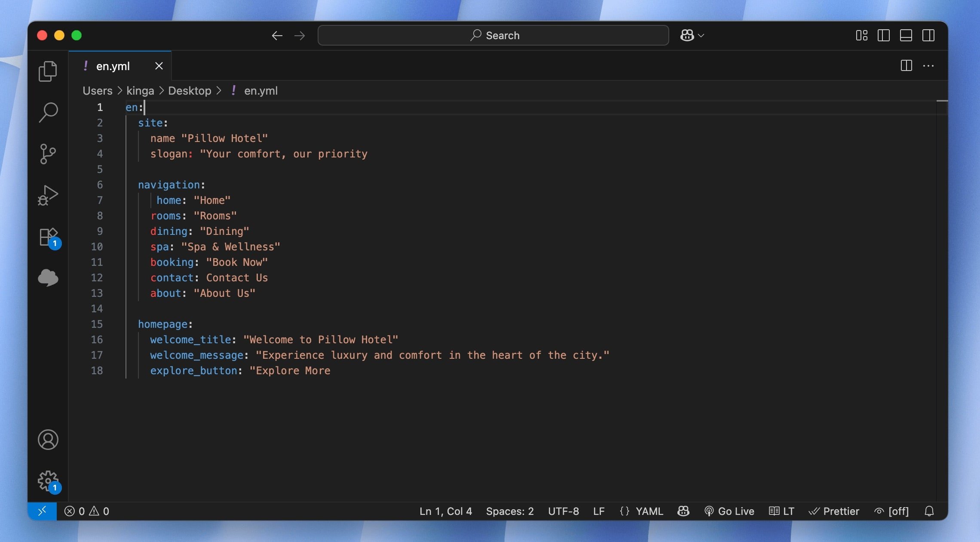Open the Source Control view
Screen dimensions: 980x542
pos(48,154)
